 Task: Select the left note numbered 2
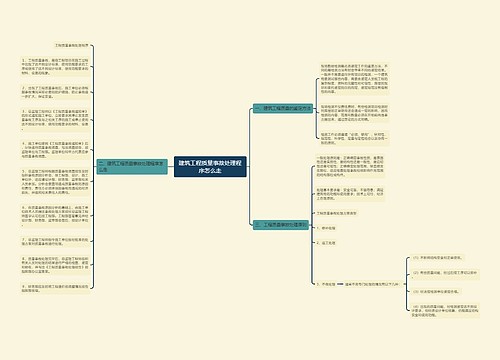[55, 92]
